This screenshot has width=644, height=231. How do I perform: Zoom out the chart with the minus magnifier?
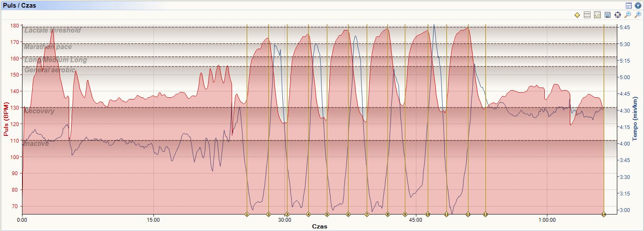(628, 15)
